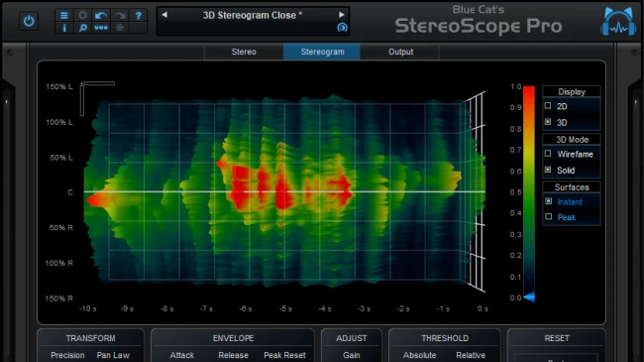Switch to the Stereo tab
Screen dimensions: 644x362
[x=244, y=52]
